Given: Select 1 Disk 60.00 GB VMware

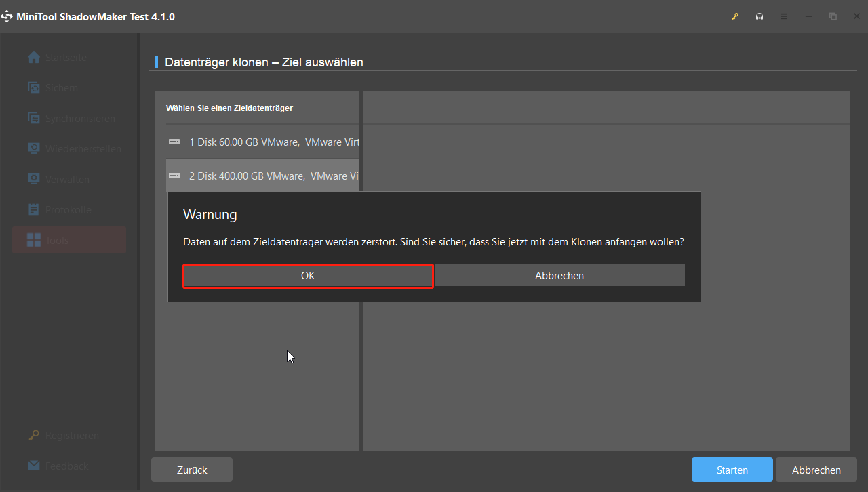Looking at the screenshot, I should tap(262, 142).
